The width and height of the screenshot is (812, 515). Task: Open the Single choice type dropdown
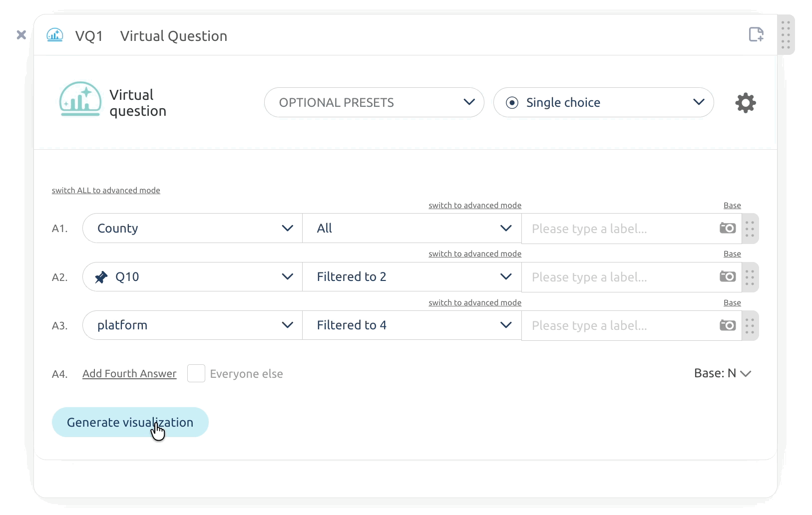tap(603, 102)
